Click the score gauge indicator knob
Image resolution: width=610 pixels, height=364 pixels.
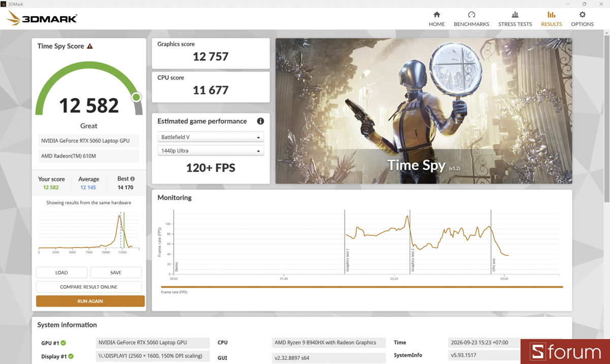click(136, 97)
